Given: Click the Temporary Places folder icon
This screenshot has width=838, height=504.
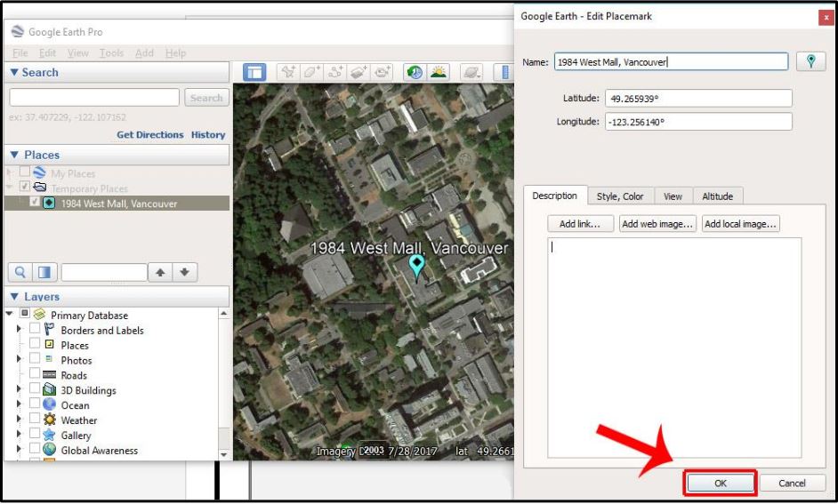Looking at the screenshot, I should [x=39, y=188].
